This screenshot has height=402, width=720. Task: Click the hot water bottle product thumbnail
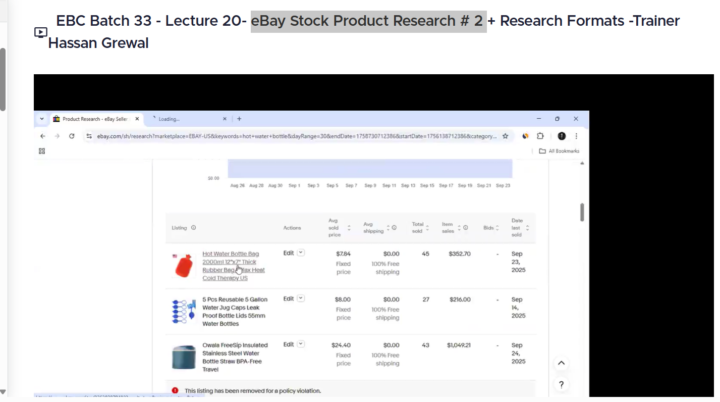181,265
